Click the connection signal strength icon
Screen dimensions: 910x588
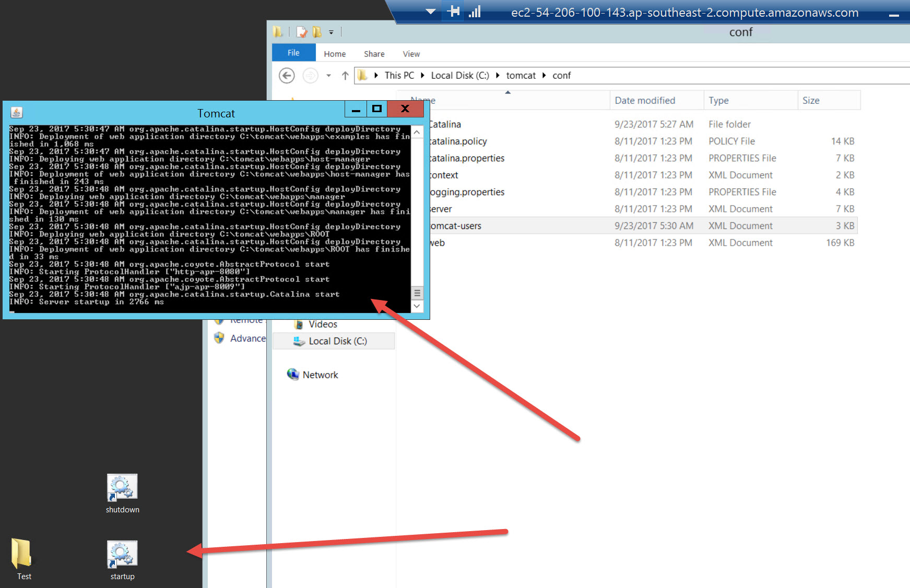tap(475, 12)
